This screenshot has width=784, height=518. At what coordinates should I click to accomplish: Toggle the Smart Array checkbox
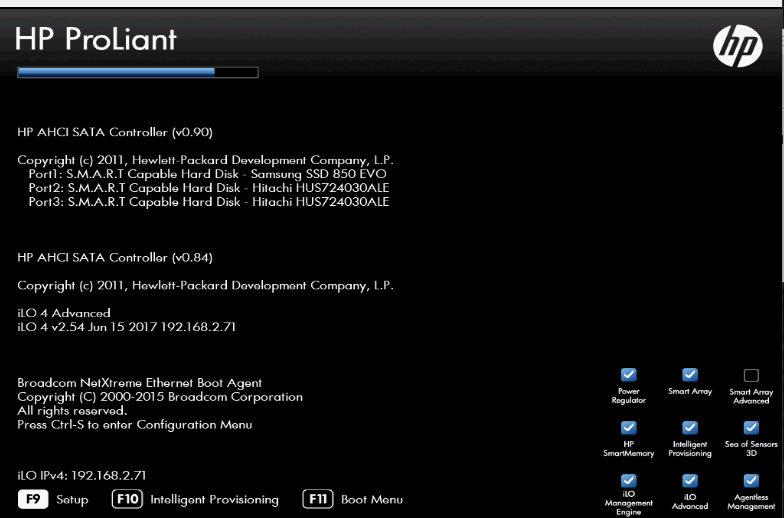[x=690, y=374]
